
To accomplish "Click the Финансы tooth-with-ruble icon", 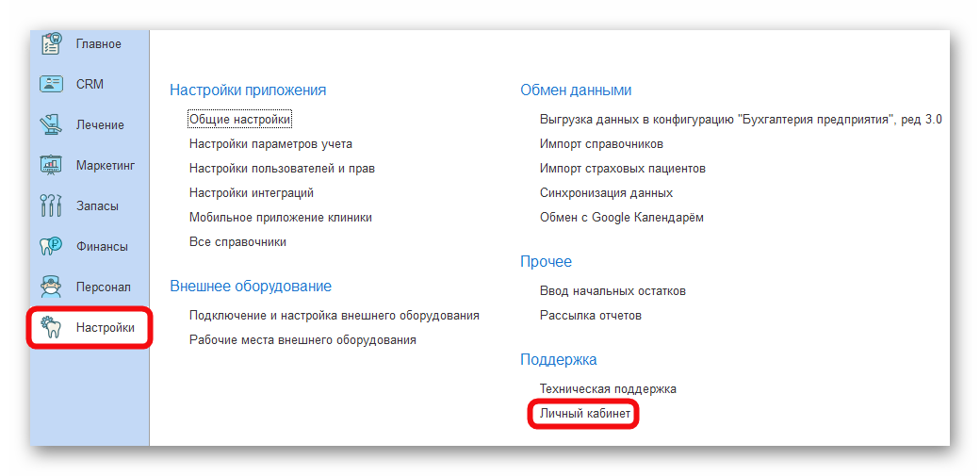I will pyautogui.click(x=51, y=246).
